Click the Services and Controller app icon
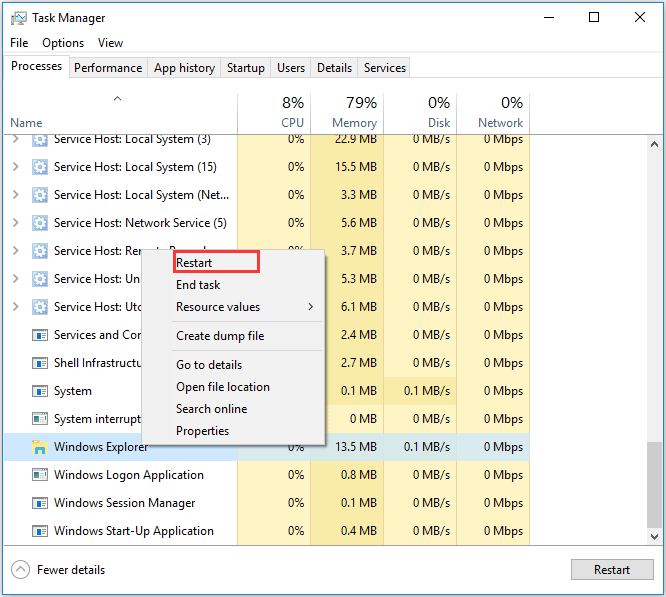 coord(40,335)
